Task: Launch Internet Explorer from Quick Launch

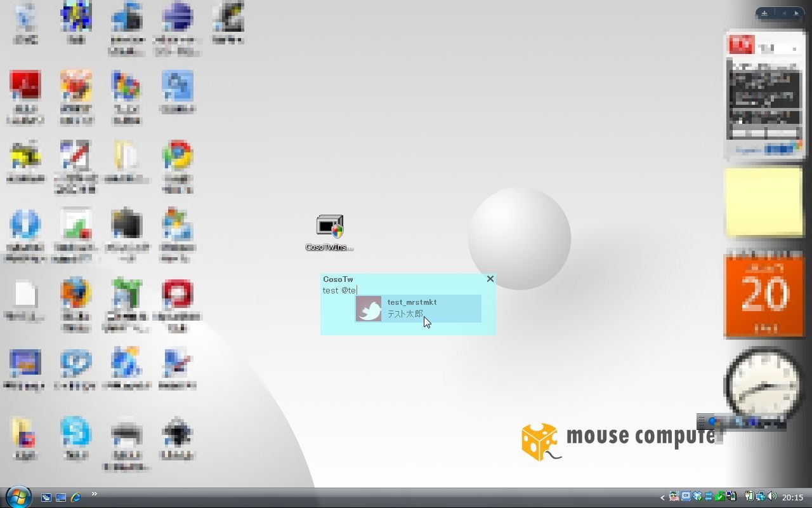Action: coord(75,497)
